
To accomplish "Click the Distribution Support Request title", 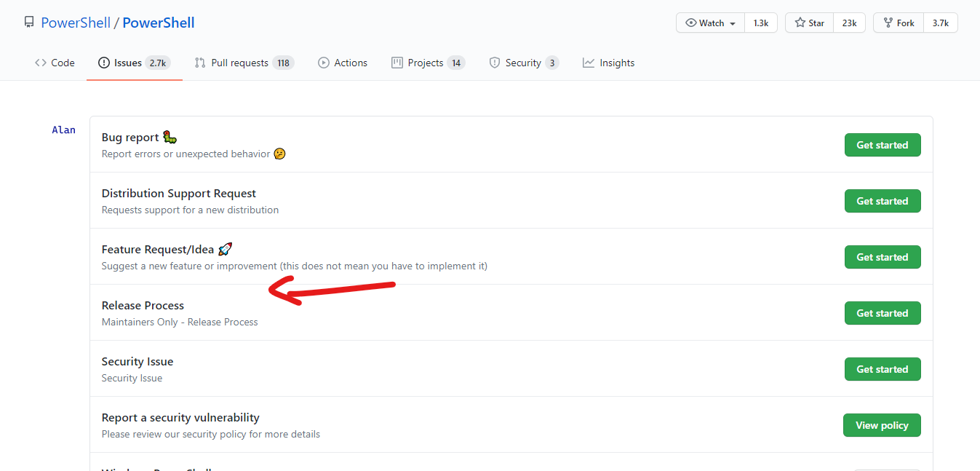I will click(x=179, y=194).
